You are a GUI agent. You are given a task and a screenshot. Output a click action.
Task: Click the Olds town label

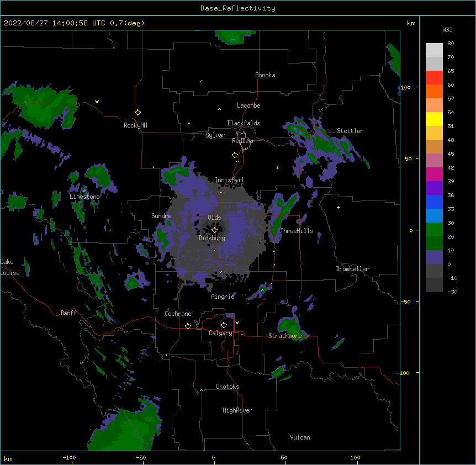pos(214,218)
